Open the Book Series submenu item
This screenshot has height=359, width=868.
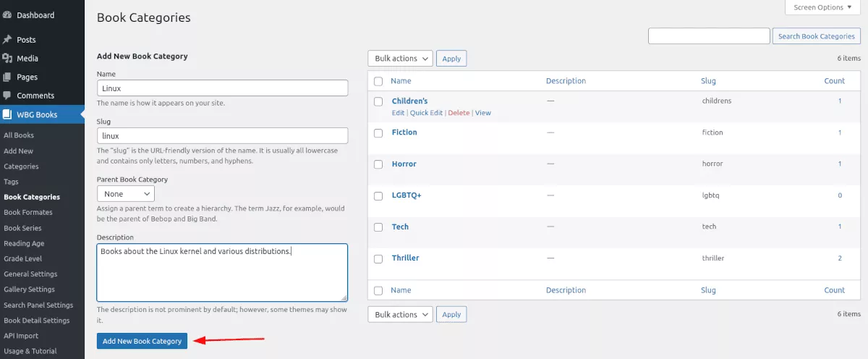(22, 228)
